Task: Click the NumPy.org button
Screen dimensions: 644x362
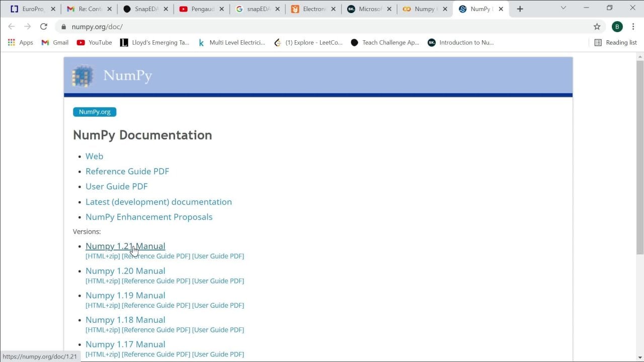Action: (x=95, y=112)
